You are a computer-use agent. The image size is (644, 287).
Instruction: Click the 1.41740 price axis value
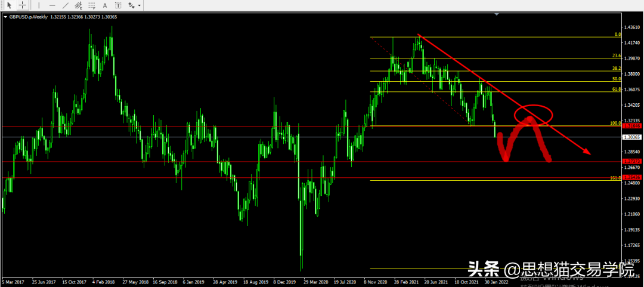(x=632, y=43)
